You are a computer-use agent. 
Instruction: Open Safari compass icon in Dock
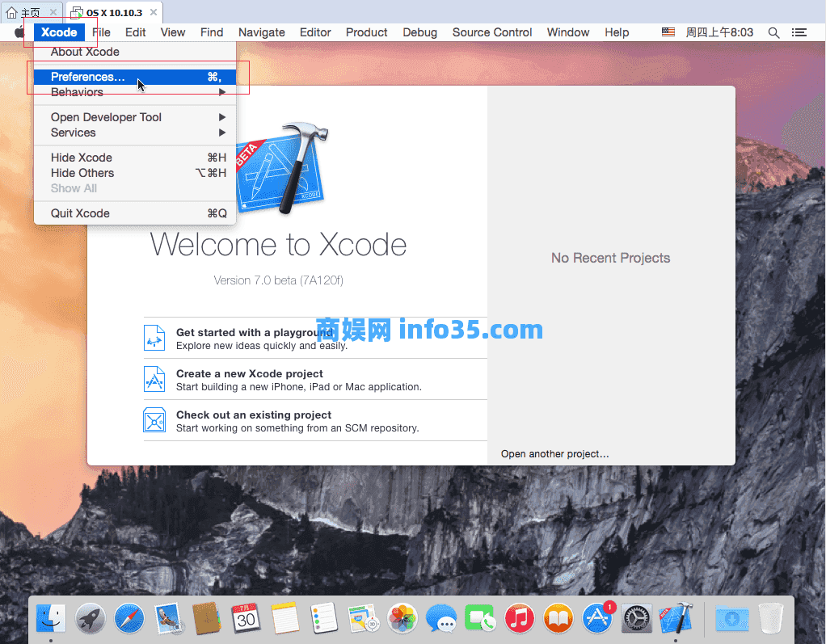[129, 617]
